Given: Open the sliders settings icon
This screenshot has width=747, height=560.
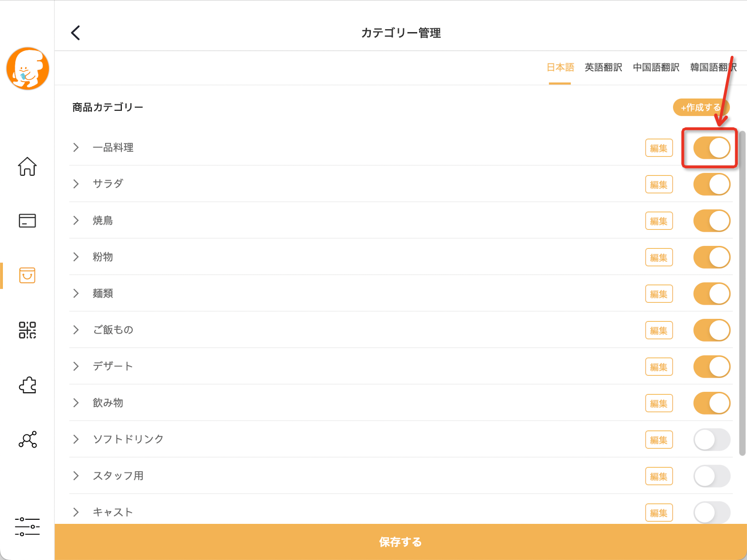Looking at the screenshot, I should tap(27, 526).
